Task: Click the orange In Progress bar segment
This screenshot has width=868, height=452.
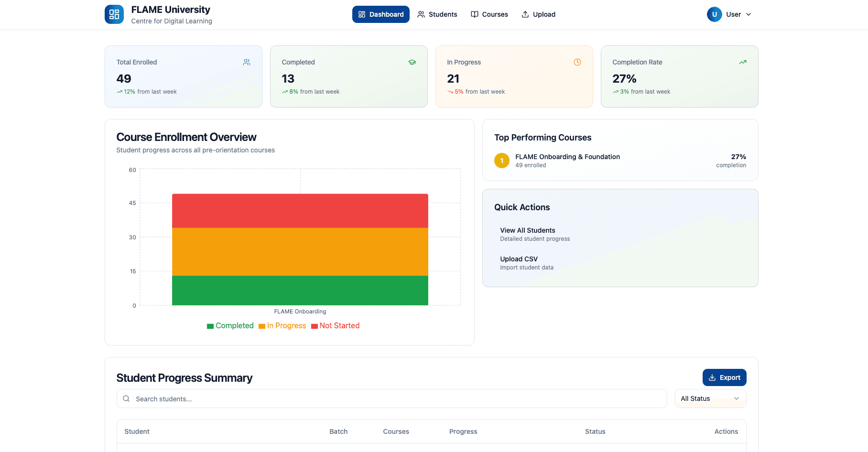Action: (300, 252)
